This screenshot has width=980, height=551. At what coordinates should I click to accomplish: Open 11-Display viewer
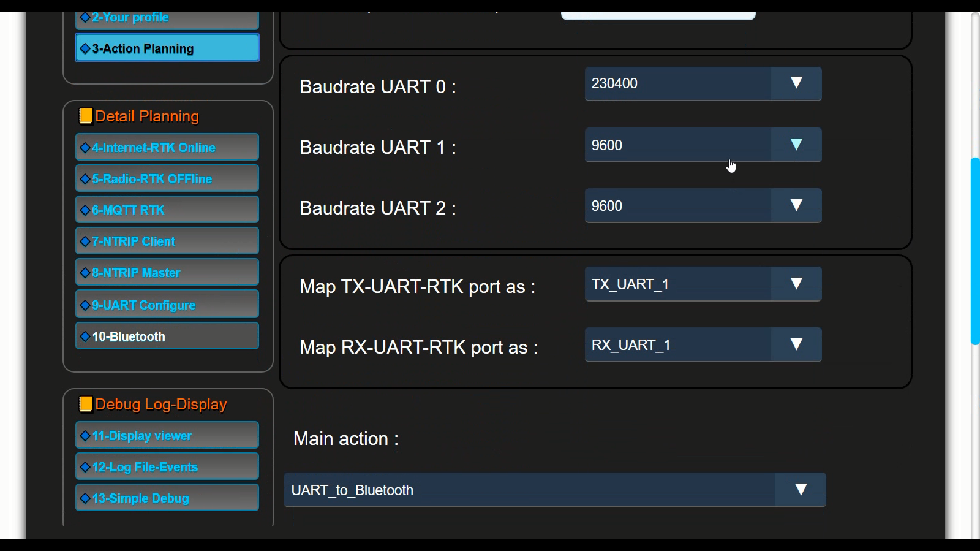(167, 436)
